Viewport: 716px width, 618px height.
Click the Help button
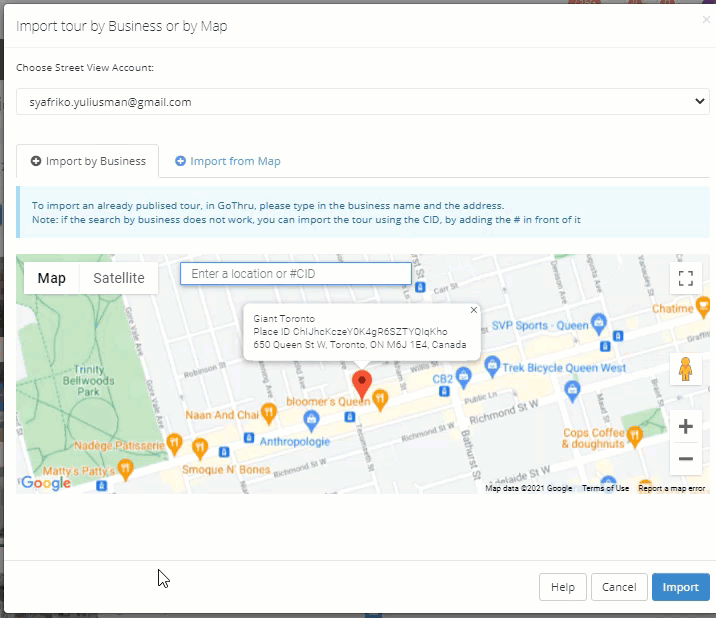coord(563,587)
